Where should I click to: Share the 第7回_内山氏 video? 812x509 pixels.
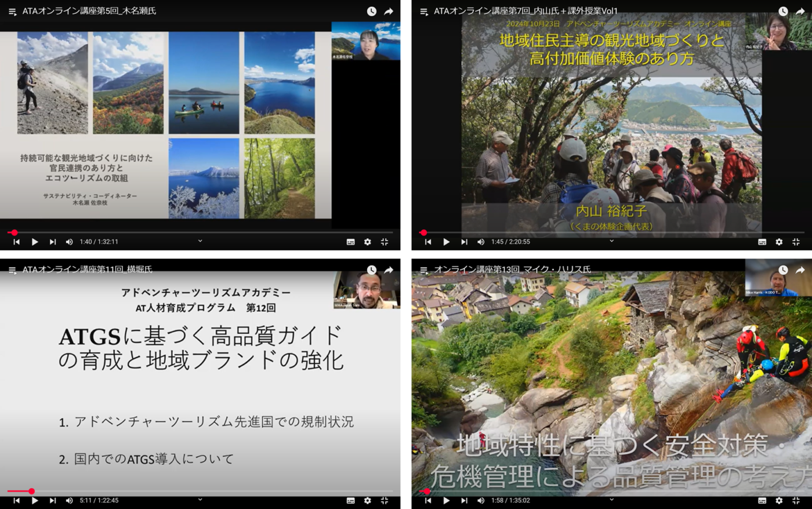point(800,11)
